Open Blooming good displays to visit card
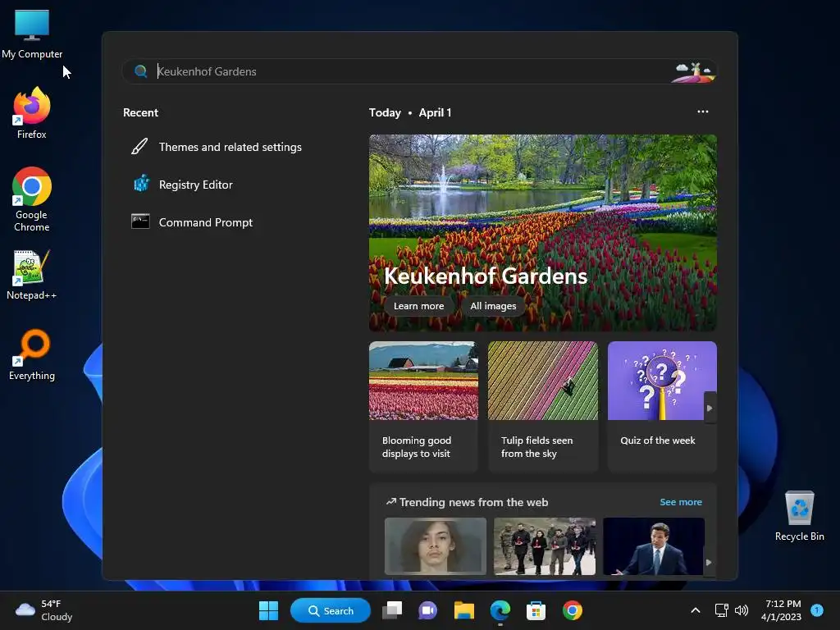The image size is (840, 630). (423, 407)
